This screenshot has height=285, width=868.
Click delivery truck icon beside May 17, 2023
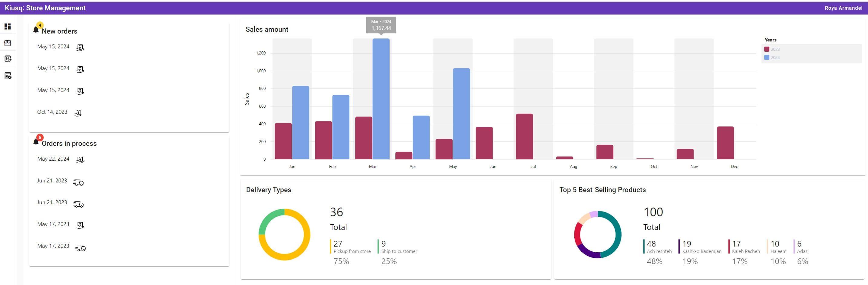[80, 248]
